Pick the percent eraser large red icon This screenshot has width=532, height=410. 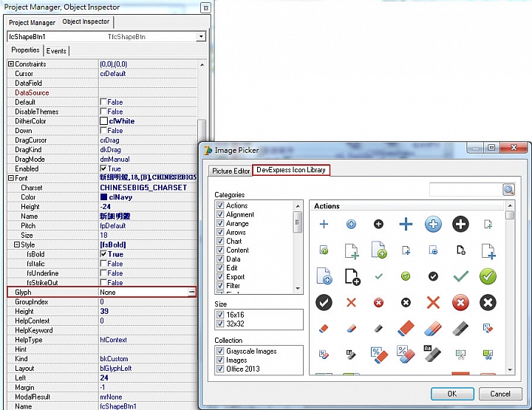point(379,355)
